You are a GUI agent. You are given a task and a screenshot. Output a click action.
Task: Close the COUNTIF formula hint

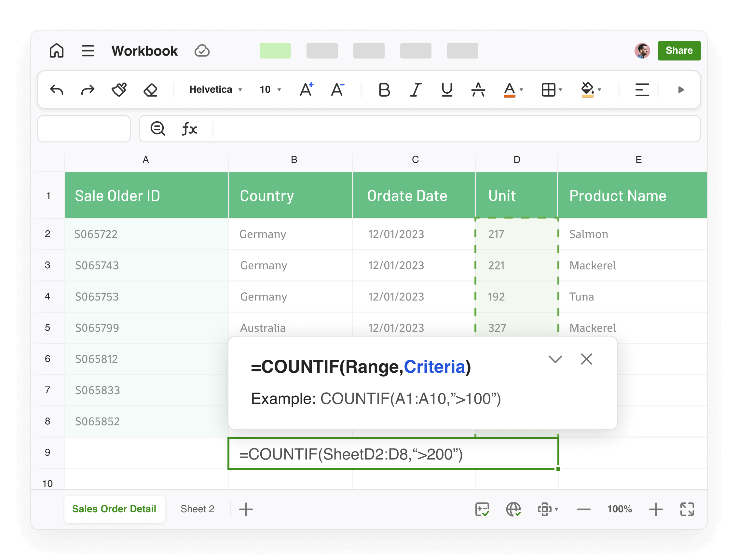(x=587, y=359)
